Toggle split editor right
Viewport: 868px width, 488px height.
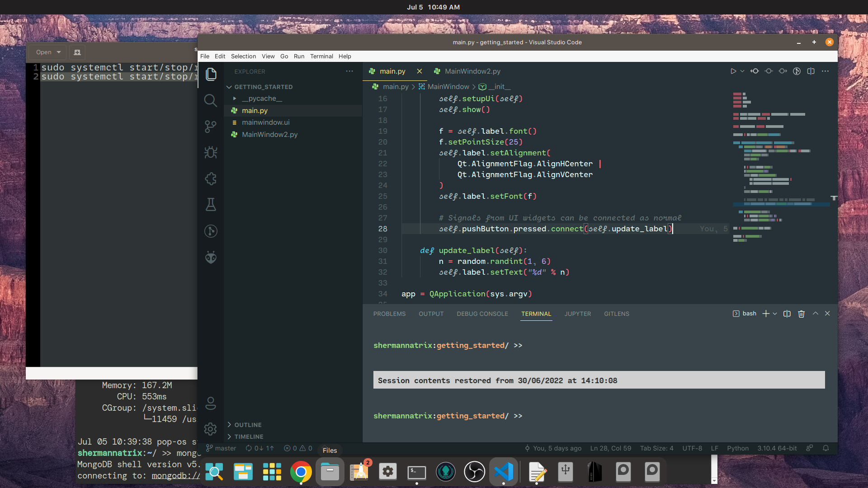[x=811, y=71]
